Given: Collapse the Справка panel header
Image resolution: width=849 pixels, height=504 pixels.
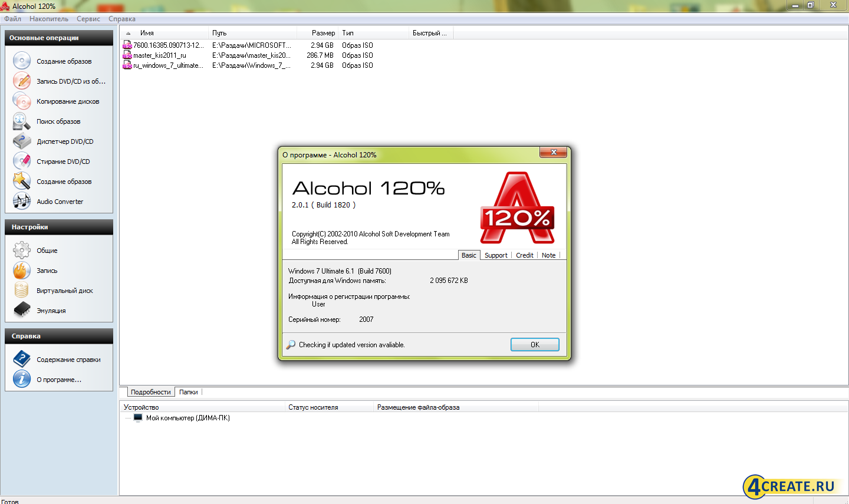Looking at the screenshot, I should coord(59,336).
